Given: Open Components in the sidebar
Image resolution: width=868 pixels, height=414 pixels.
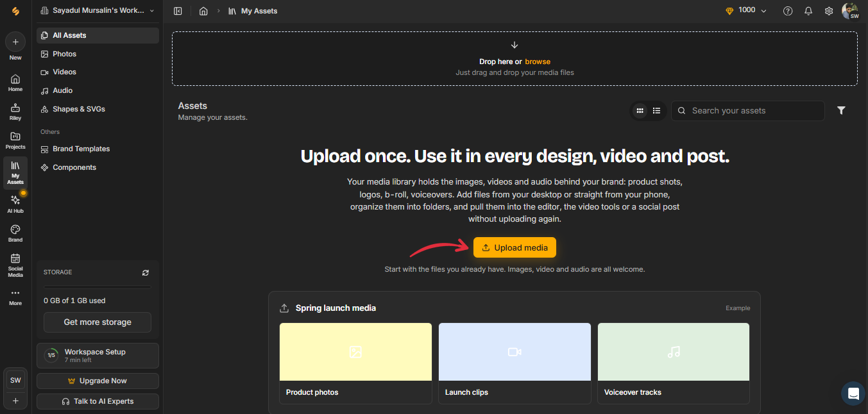Looking at the screenshot, I should tap(98, 167).
